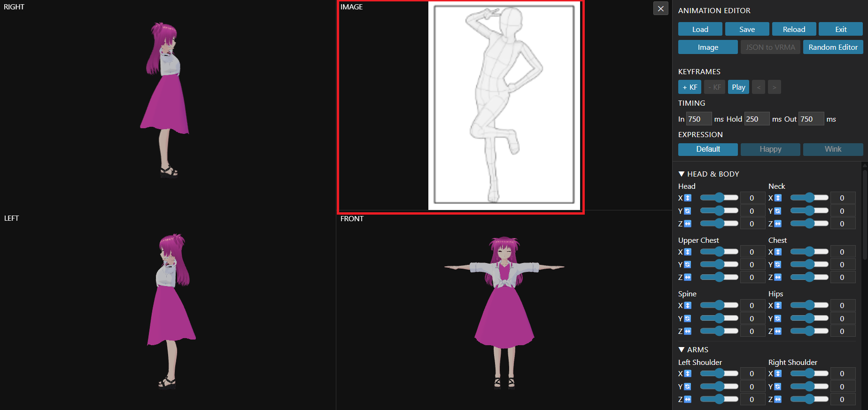Click the Head Z left-right arrow icon
Screen dimensions: 868x410
point(688,224)
